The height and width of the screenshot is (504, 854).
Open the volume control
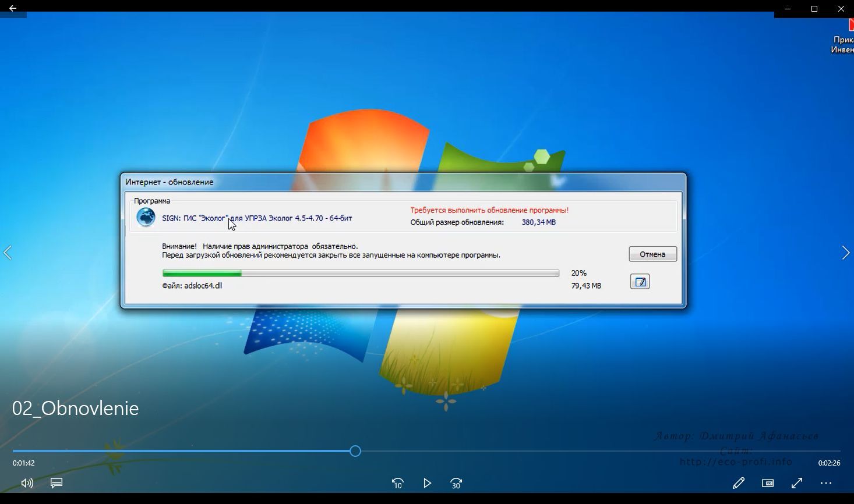click(27, 483)
